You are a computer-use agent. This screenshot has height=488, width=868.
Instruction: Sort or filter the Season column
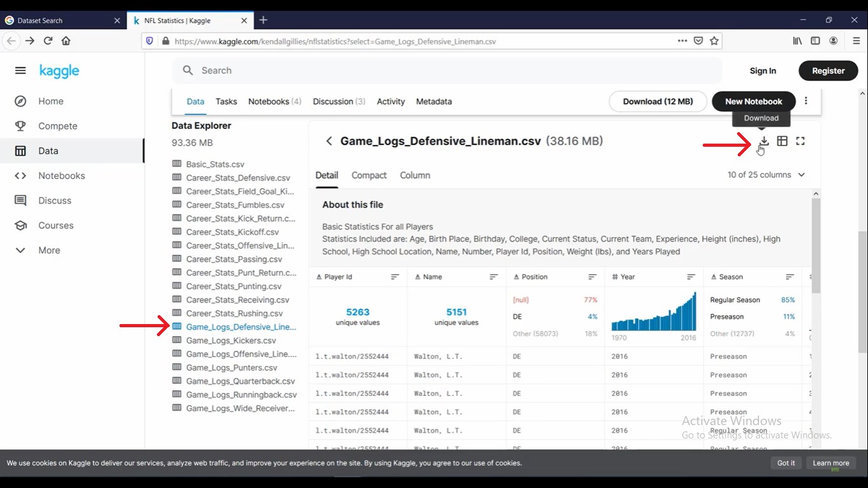click(x=790, y=277)
